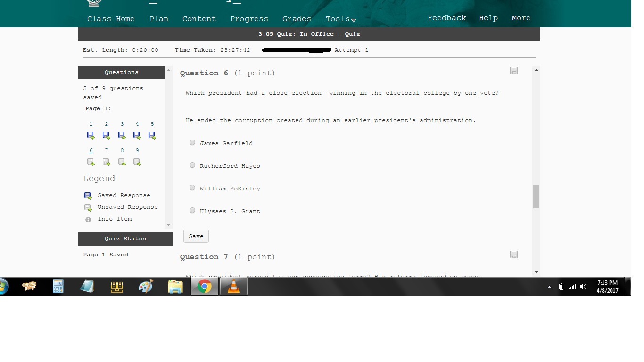The height and width of the screenshot is (362, 644).
Task: Click the saved-response icon under question number 2
Action: point(107,136)
